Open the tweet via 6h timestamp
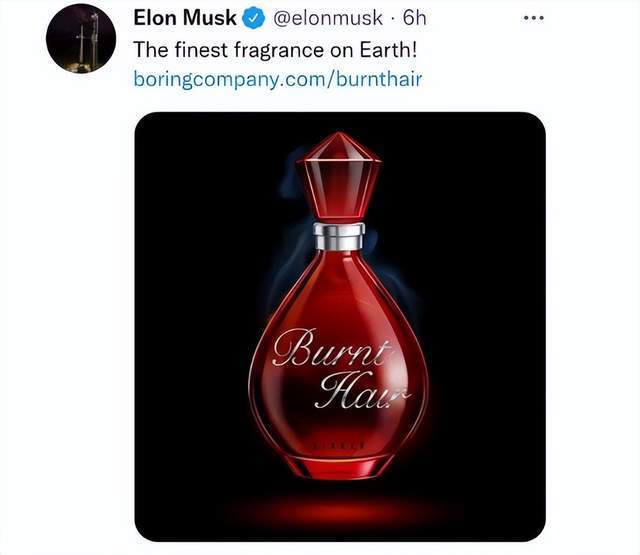The width and height of the screenshot is (640, 555). click(x=414, y=18)
